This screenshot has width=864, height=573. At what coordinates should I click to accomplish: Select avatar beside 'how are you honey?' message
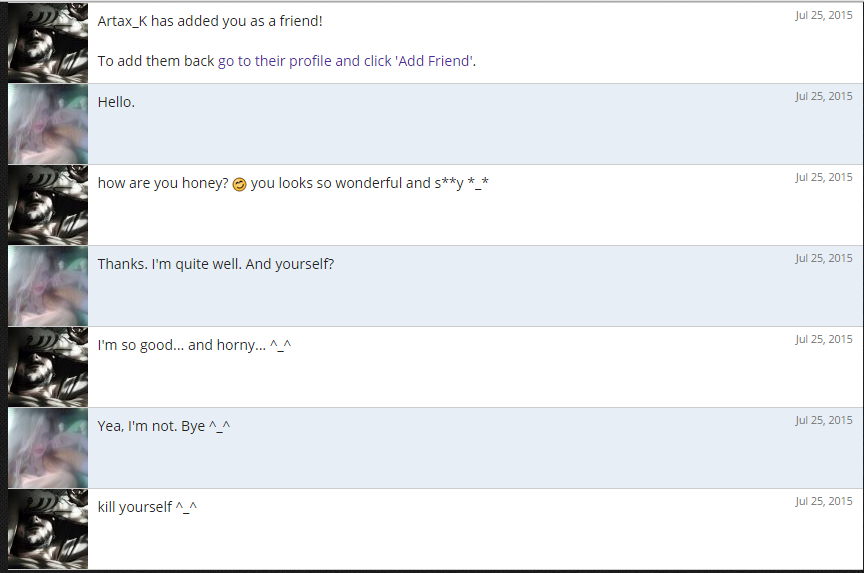point(48,205)
